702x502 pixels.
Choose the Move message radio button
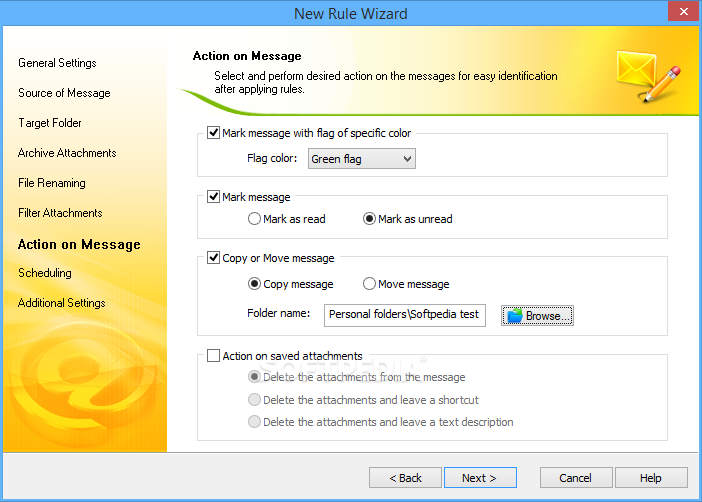pyautogui.click(x=369, y=284)
